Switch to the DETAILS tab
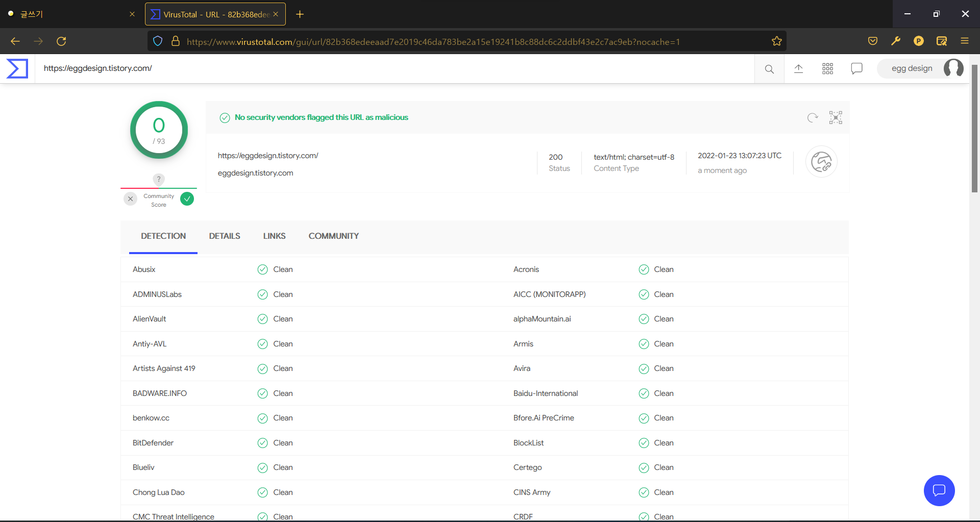This screenshot has width=980, height=522. [225, 236]
